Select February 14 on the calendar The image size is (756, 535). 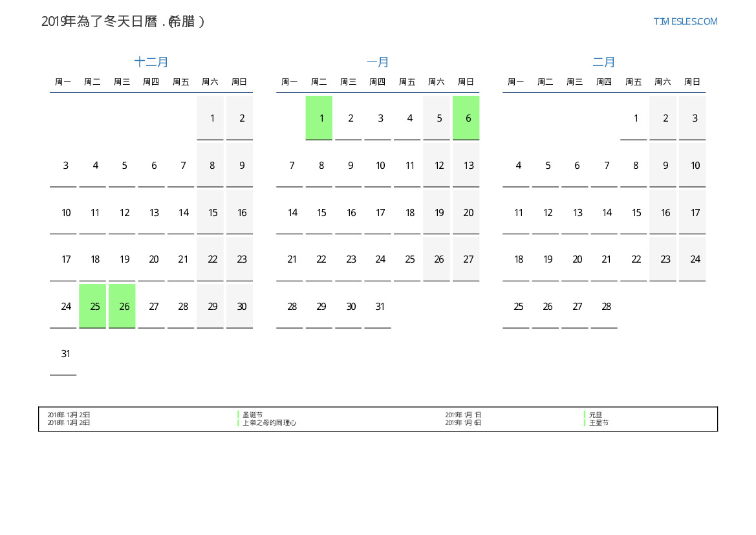click(606, 212)
